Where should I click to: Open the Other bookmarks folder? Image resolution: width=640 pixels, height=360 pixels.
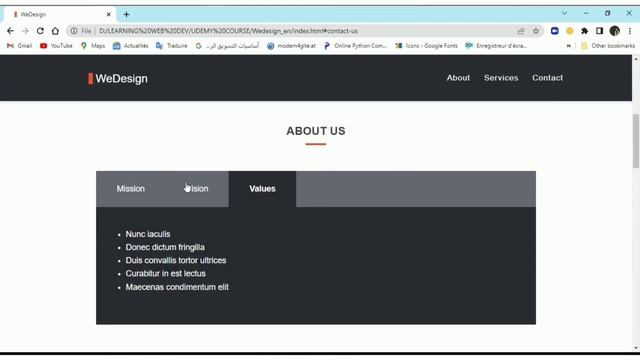tap(608, 46)
